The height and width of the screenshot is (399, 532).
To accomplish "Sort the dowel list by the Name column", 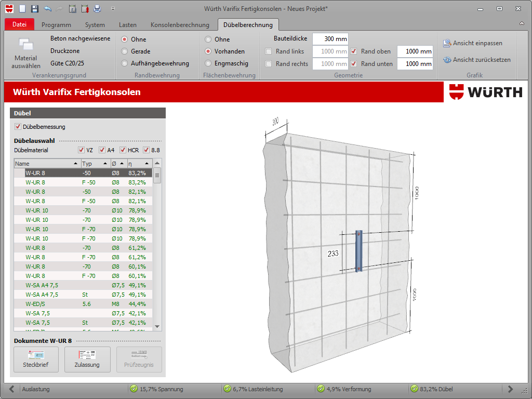I will tap(47, 164).
